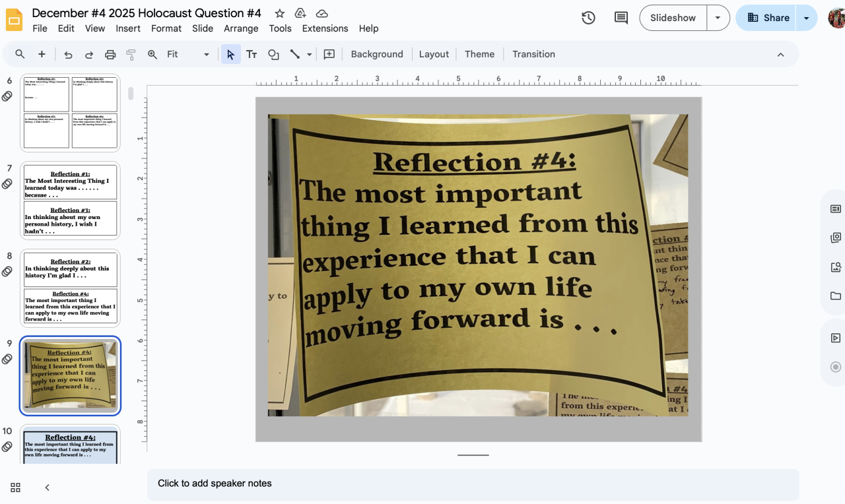Click the Layout button

[x=434, y=54]
